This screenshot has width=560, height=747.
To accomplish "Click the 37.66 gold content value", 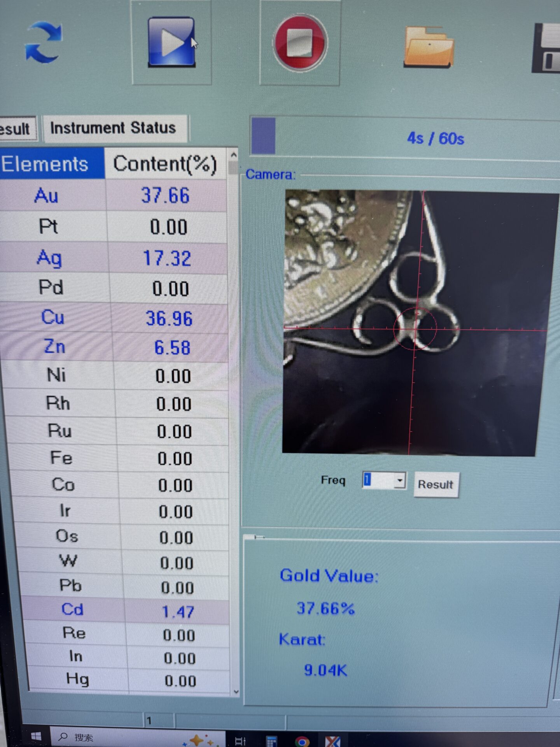I will (x=165, y=196).
